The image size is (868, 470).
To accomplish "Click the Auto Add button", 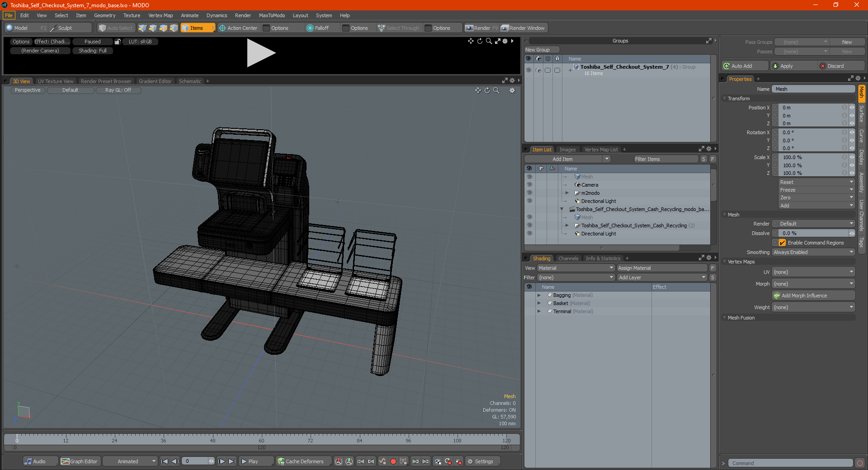I will click(745, 66).
